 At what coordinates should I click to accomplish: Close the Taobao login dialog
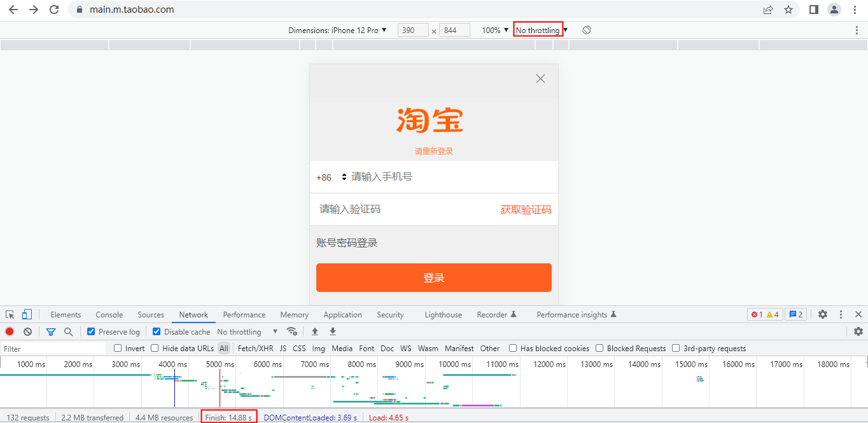(540, 79)
